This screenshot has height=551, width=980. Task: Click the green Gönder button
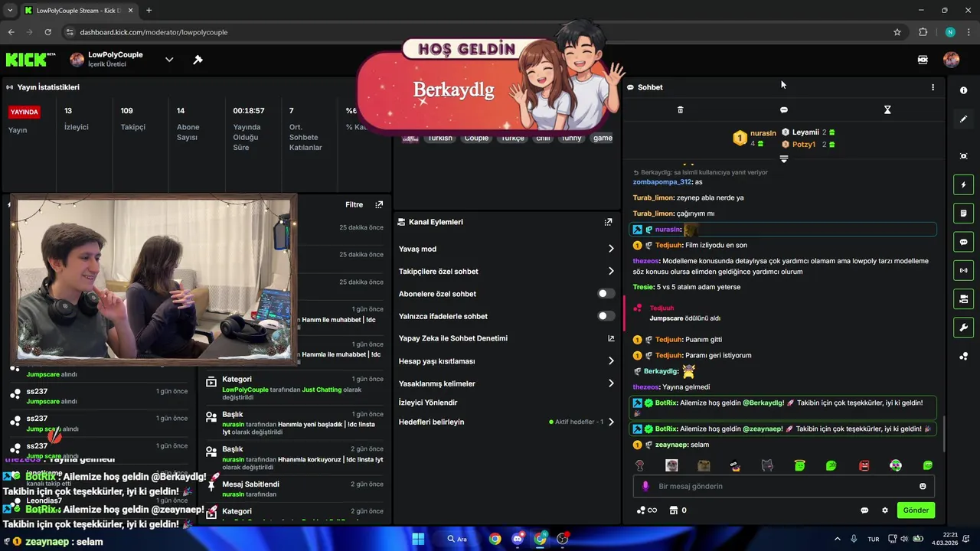(916, 510)
